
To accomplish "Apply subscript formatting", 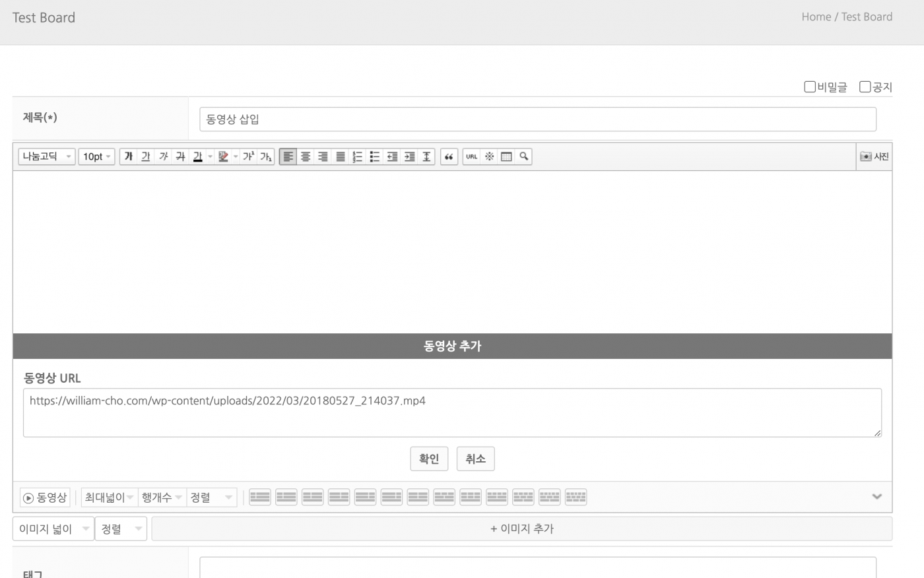I will tap(266, 156).
